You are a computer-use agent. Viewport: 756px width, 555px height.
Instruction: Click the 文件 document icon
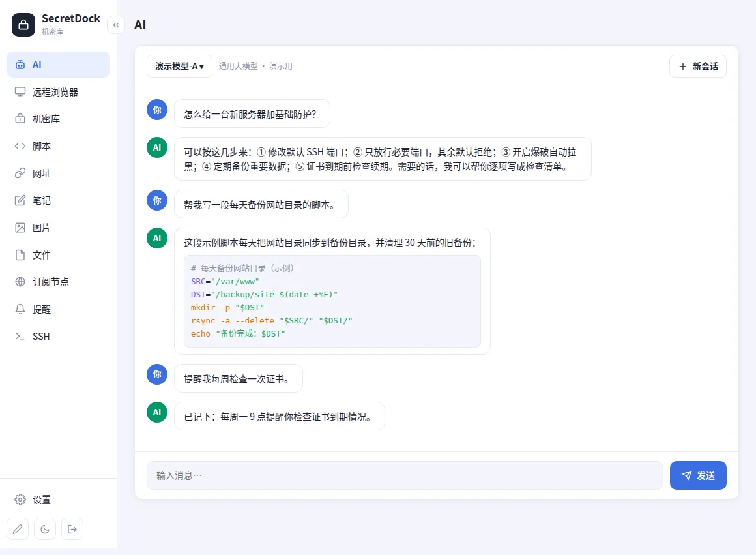point(20,255)
